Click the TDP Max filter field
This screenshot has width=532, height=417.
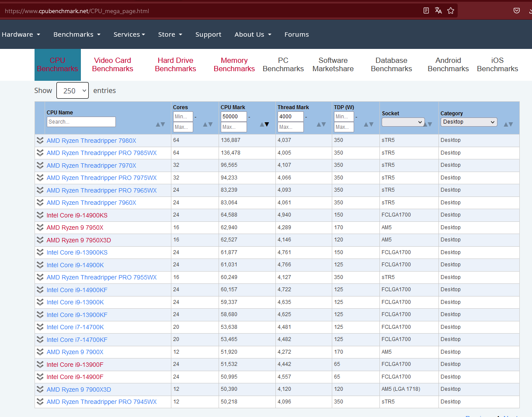coord(344,127)
